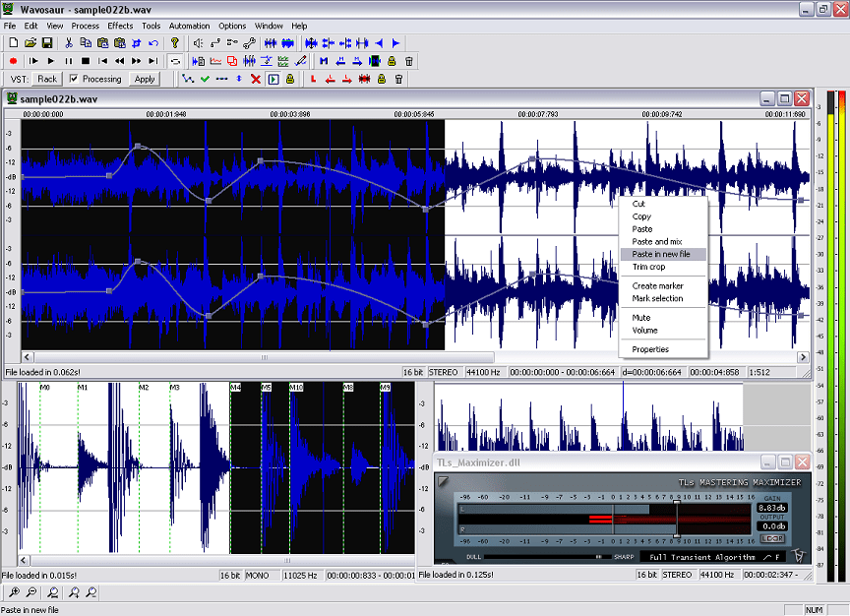Toggle loop playback mode
This screenshot has height=616, width=850.
point(175,61)
